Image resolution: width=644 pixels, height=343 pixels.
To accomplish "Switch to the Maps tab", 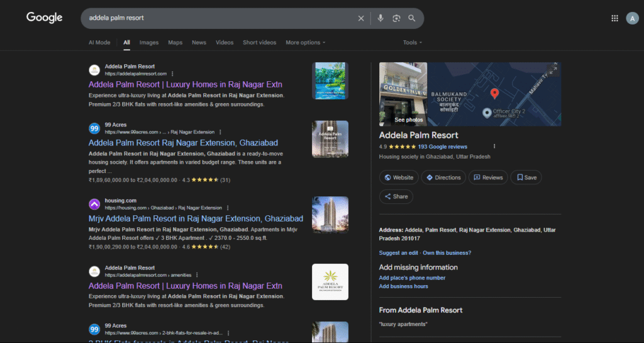I will pos(175,43).
